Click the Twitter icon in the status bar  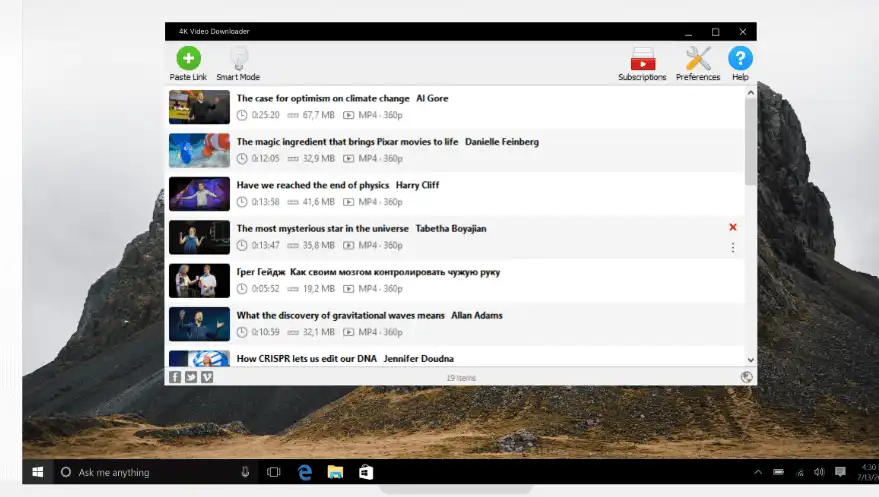click(x=191, y=377)
